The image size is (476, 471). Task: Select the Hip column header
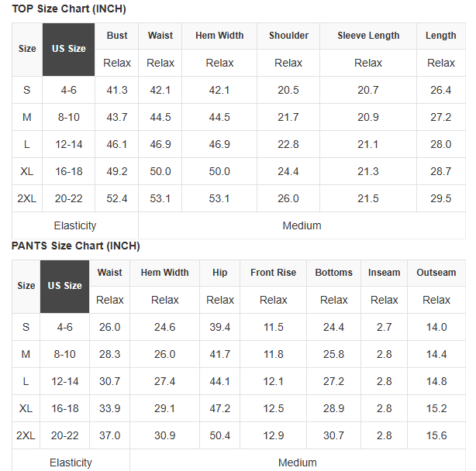(220, 273)
